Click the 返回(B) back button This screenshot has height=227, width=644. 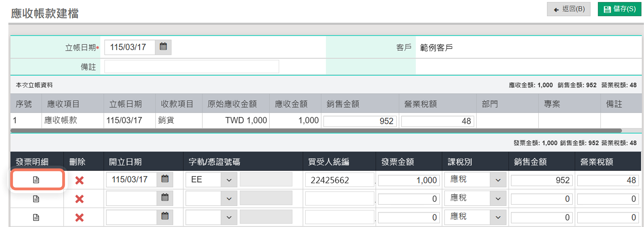pyautogui.click(x=568, y=9)
